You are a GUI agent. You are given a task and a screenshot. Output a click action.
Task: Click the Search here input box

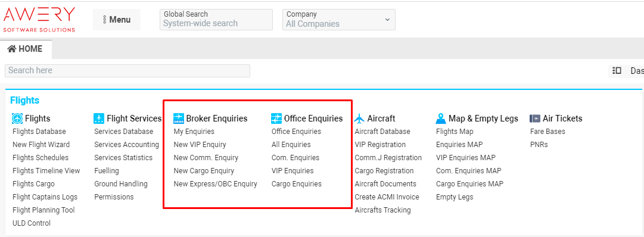(x=127, y=71)
